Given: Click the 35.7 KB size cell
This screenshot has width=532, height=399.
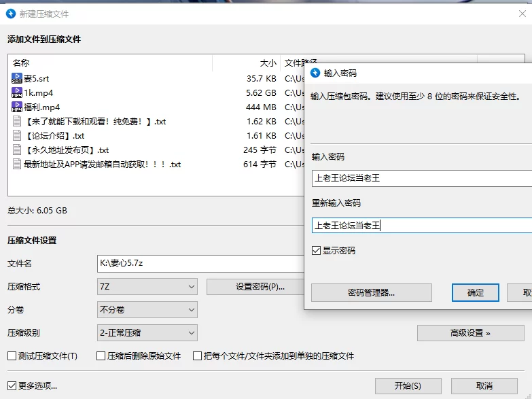Looking at the screenshot, I should 262,78.
